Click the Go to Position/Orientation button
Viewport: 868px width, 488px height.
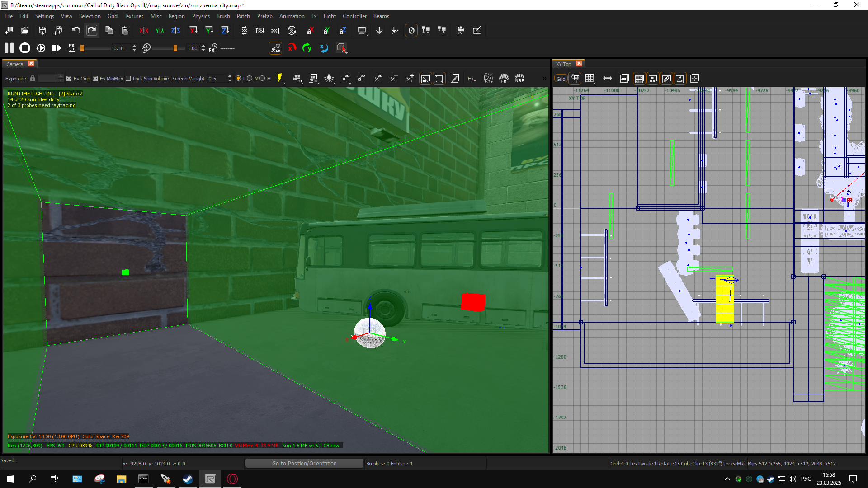[x=304, y=464]
